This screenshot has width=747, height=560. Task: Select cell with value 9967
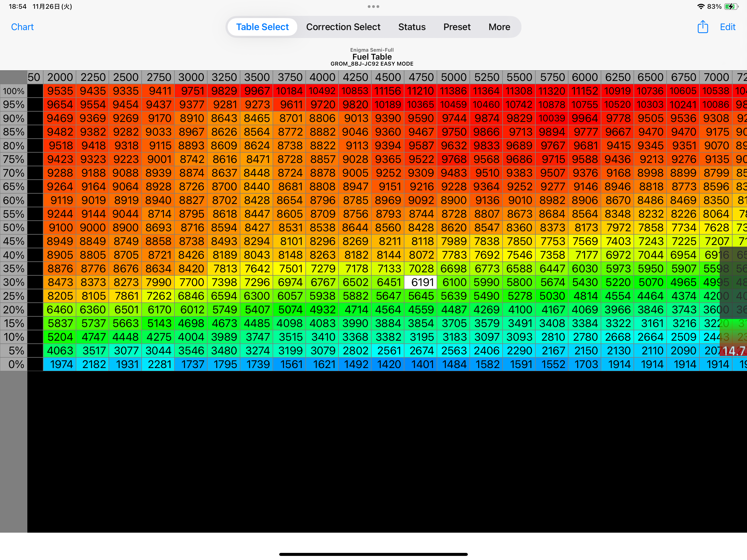[x=257, y=91]
